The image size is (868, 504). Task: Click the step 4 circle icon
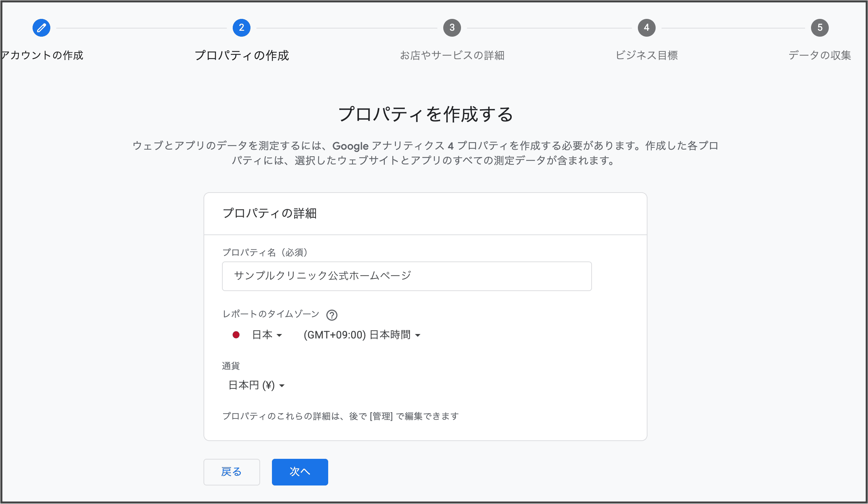[647, 28]
